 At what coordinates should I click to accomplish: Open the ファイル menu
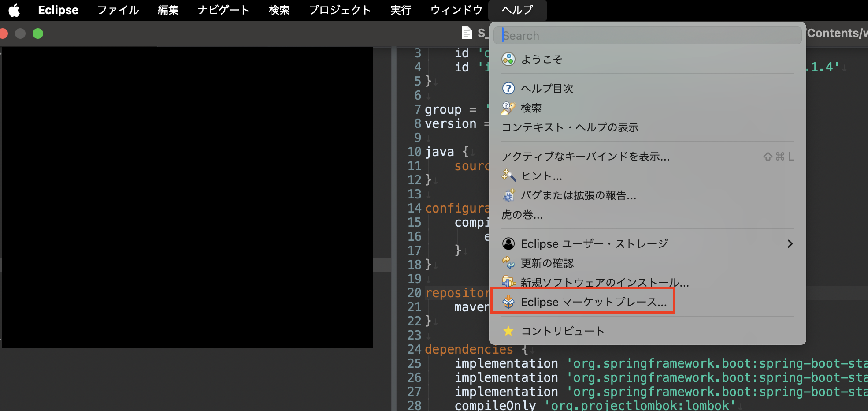point(117,10)
